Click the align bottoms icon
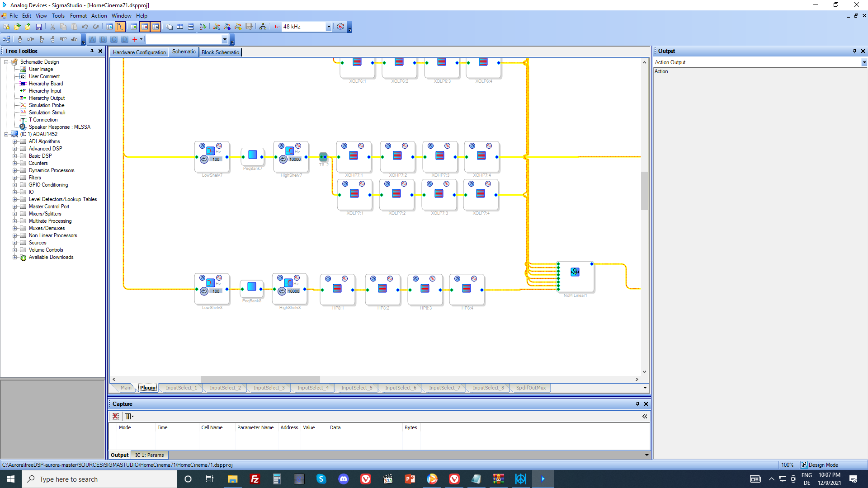The width and height of the screenshot is (868, 488). (x=74, y=39)
